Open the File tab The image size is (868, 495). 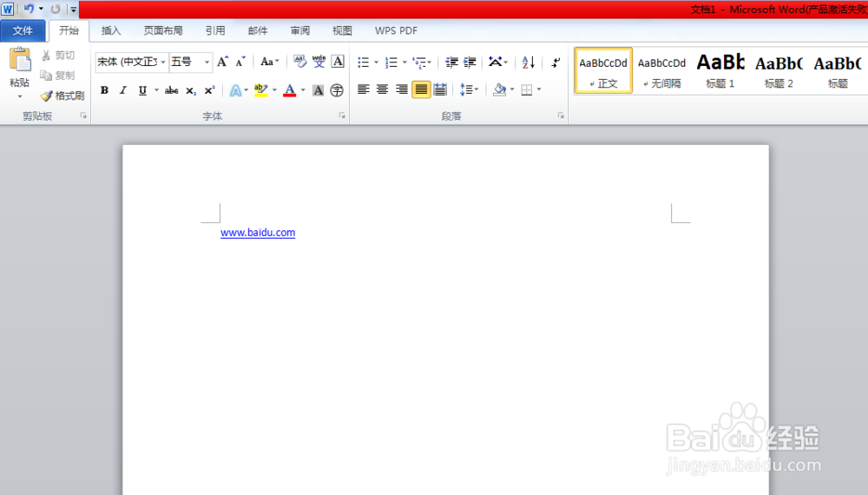pyautogui.click(x=23, y=31)
